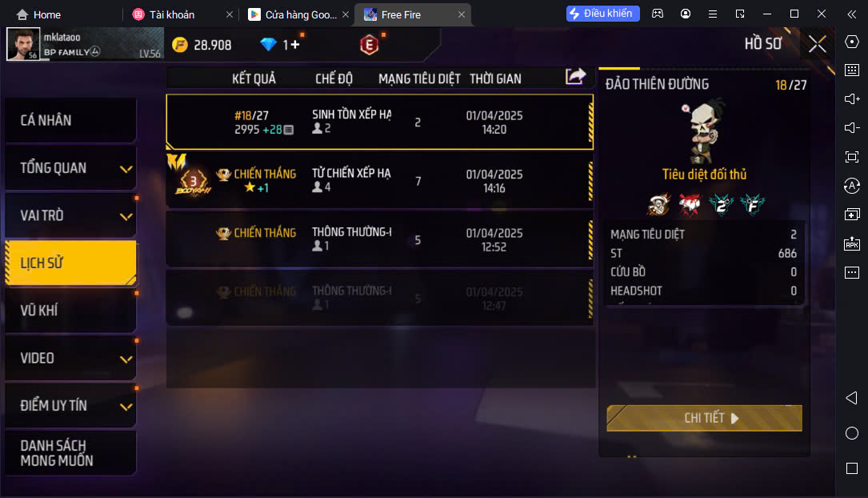Open the keyboard mapping icon in sidebar
The width and height of the screenshot is (868, 498).
852,70
